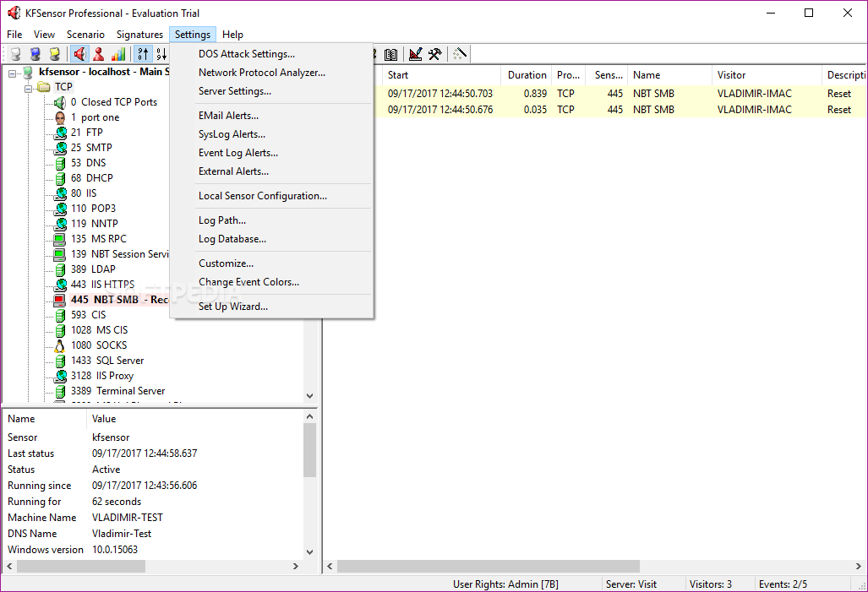This screenshot has height=592, width=868.
Task: Click folder icon of the TCP node
Action: 44,87
